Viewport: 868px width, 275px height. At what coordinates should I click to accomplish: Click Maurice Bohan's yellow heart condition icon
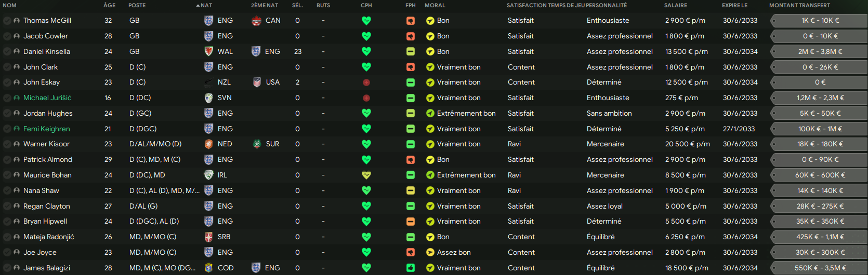(366, 175)
